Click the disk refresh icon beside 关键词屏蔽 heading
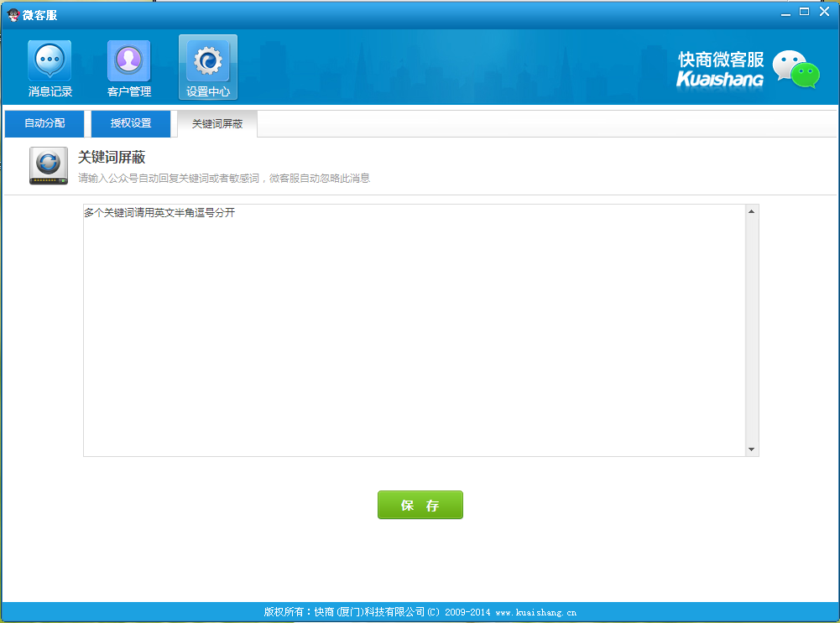The width and height of the screenshot is (840, 623). (x=49, y=165)
